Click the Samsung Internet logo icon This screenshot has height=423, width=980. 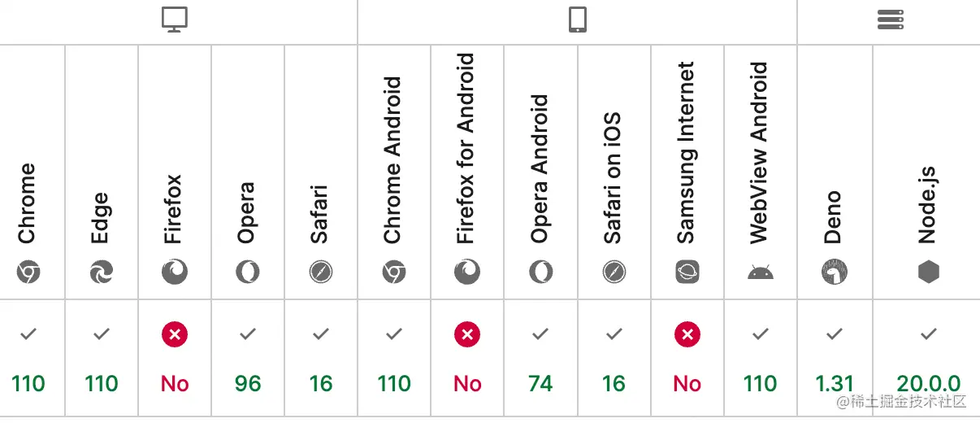(687, 272)
